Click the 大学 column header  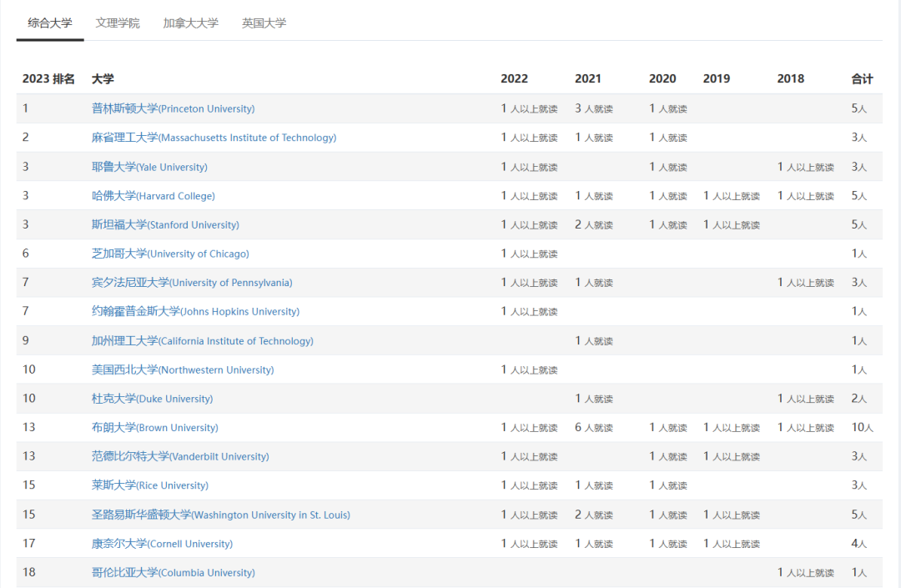(103, 78)
